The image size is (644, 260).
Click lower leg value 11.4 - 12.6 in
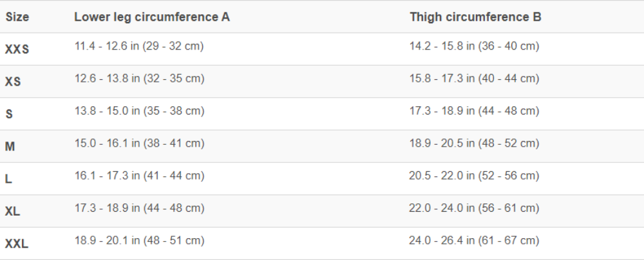pyautogui.click(x=139, y=46)
